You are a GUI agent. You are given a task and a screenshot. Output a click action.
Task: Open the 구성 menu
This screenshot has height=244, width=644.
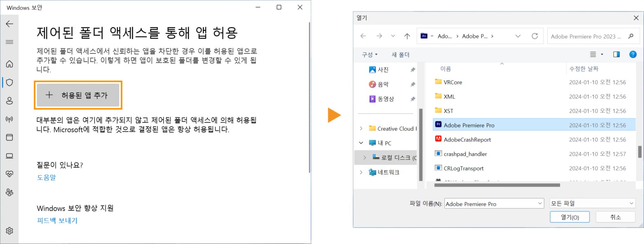coord(370,54)
